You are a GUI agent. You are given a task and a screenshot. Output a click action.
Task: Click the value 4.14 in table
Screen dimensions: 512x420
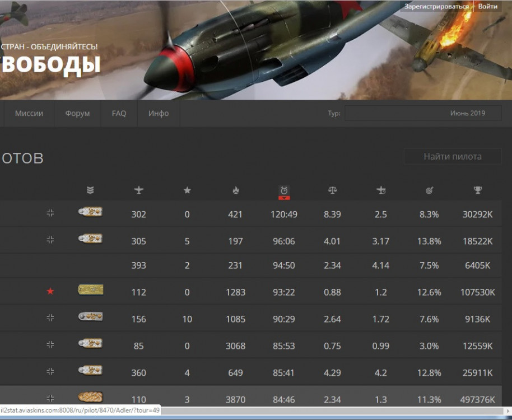pos(381,265)
